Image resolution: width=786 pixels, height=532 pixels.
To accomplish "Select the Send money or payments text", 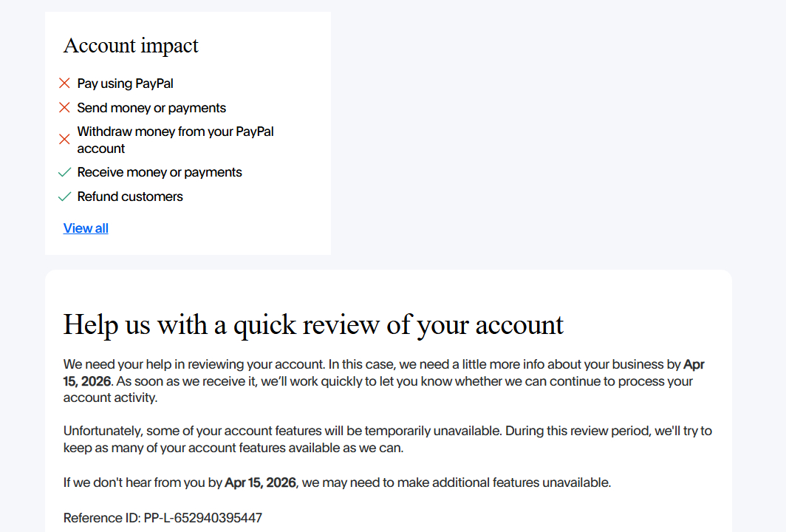I will (151, 108).
